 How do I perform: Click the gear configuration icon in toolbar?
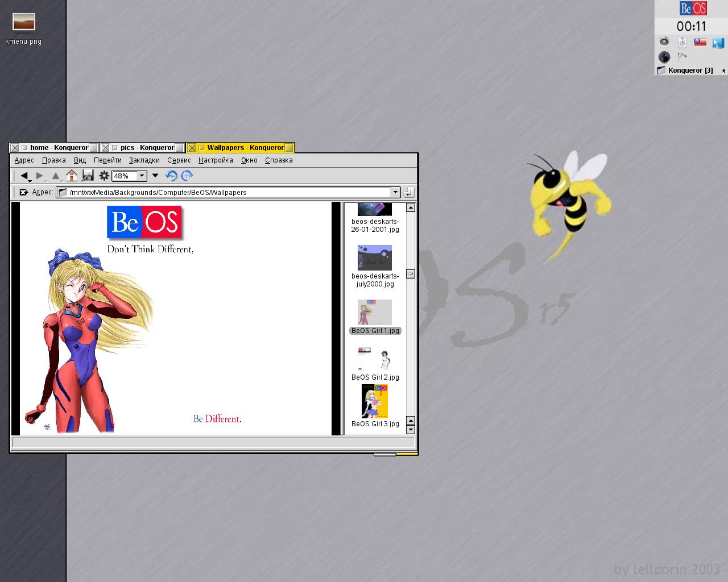click(104, 176)
